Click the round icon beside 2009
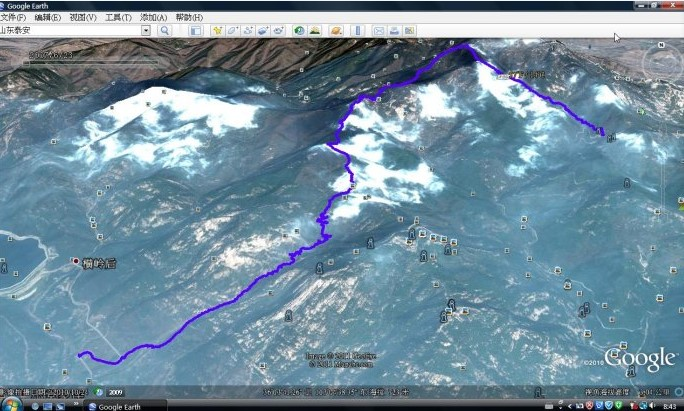684x411 pixels. 99,392
